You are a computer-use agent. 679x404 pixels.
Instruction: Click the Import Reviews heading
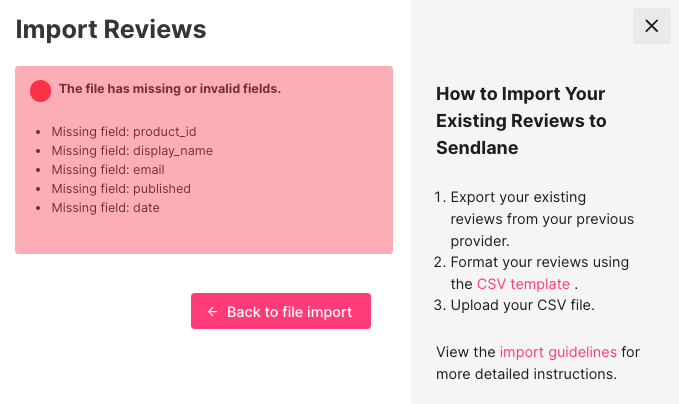(111, 29)
